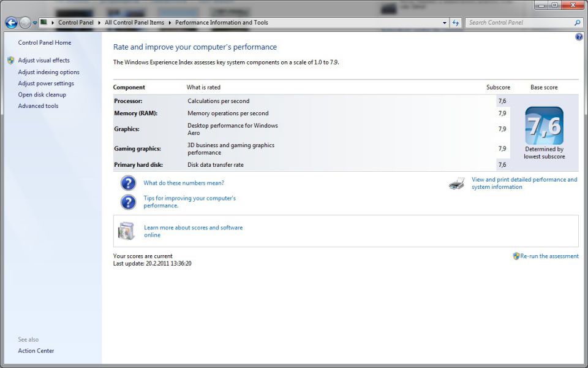
Task: Open Control Panel Home
Action: pyautogui.click(x=45, y=43)
